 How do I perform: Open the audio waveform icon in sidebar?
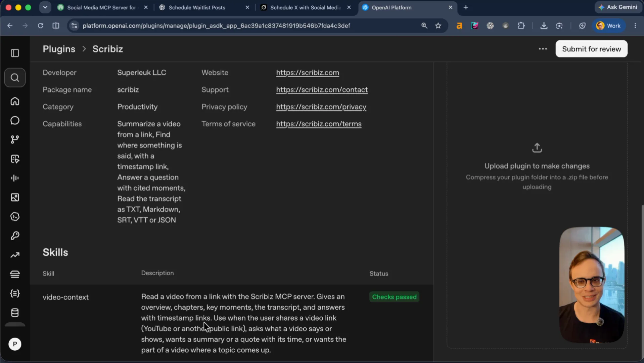[15, 178]
